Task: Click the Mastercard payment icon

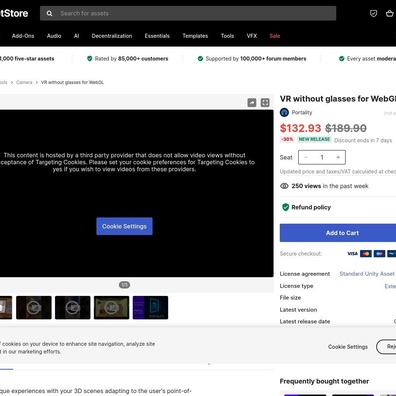Action: point(366,254)
